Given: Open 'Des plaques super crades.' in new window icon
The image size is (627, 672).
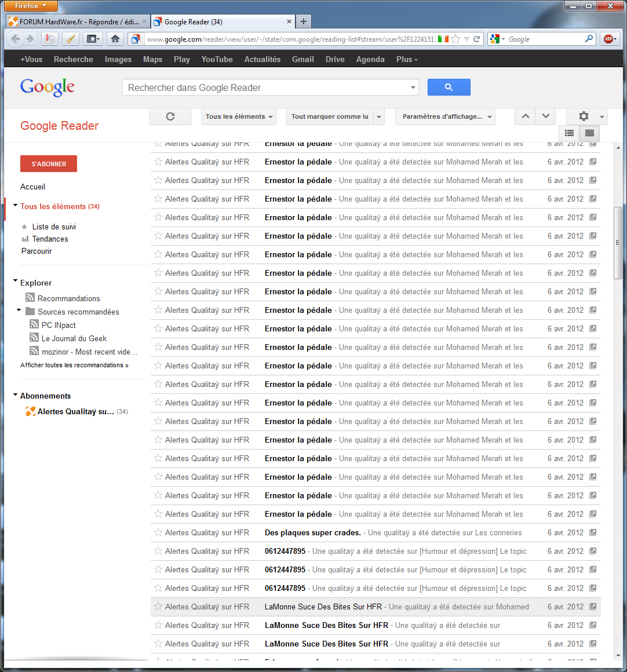Looking at the screenshot, I should point(593,532).
